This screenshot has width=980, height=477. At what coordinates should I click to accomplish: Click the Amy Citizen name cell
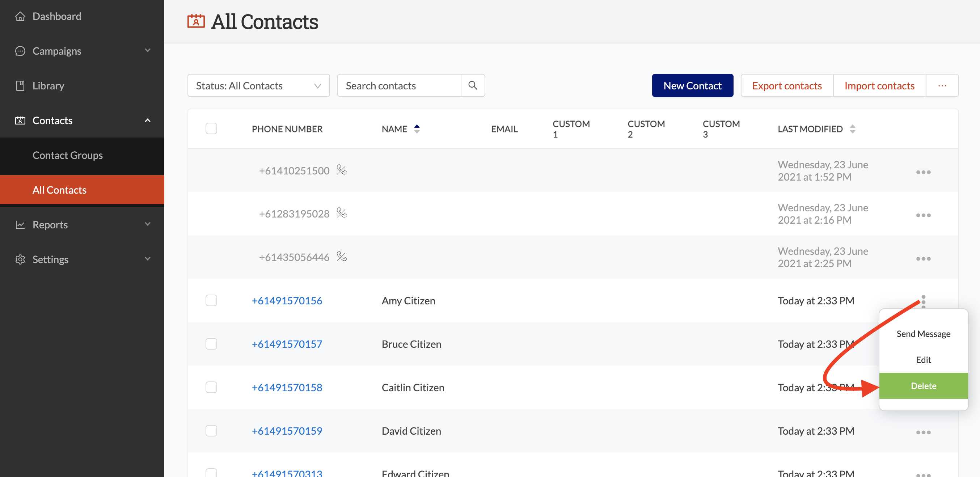click(408, 300)
